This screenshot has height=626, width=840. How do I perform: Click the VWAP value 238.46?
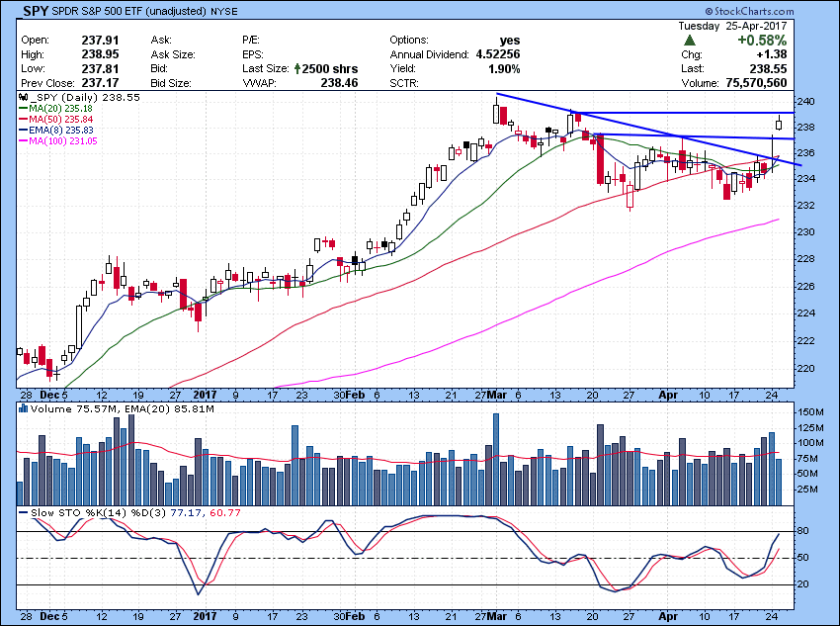[x=339, y=83]
